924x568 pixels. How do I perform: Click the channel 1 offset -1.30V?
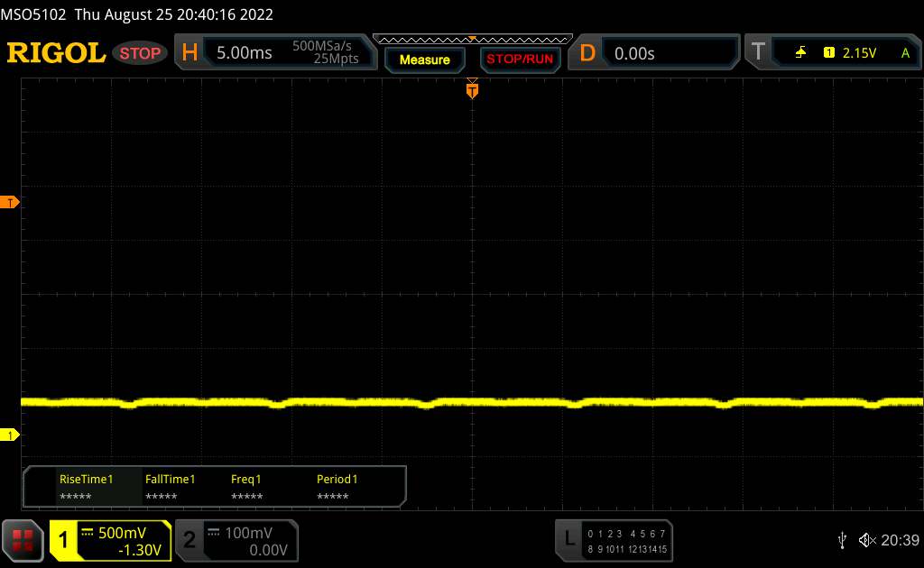coord(140,550)
